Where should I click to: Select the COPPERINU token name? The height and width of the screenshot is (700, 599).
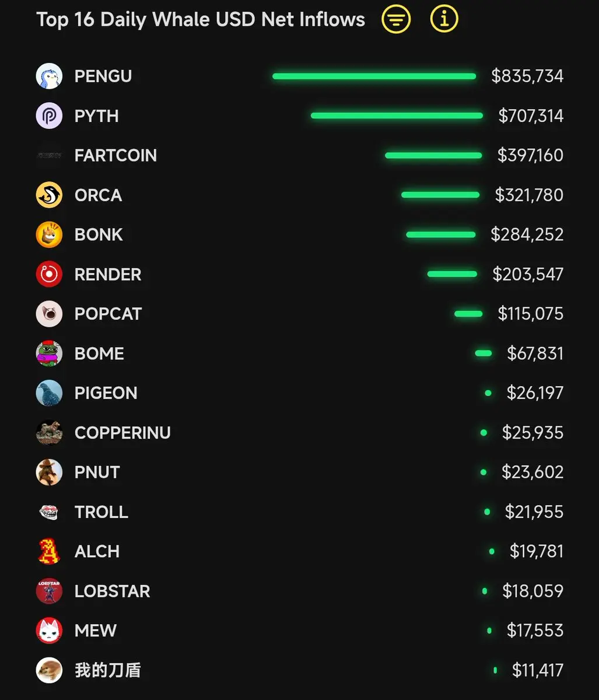(x=122, y=433)
